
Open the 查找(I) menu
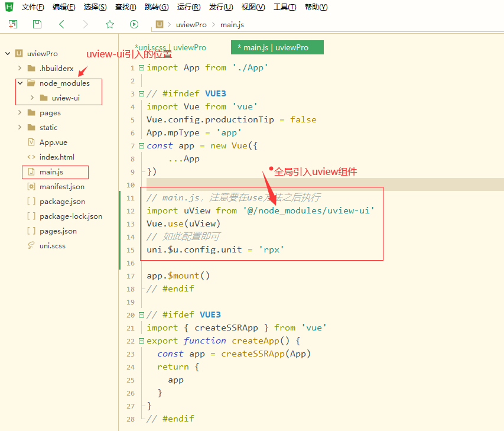click(126, 7)
